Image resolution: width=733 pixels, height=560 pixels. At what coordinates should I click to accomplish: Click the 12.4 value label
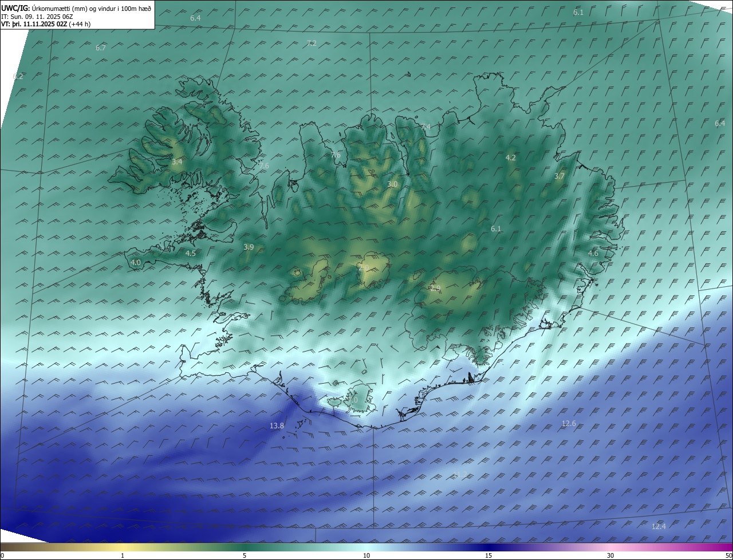[x=659, y=527]
